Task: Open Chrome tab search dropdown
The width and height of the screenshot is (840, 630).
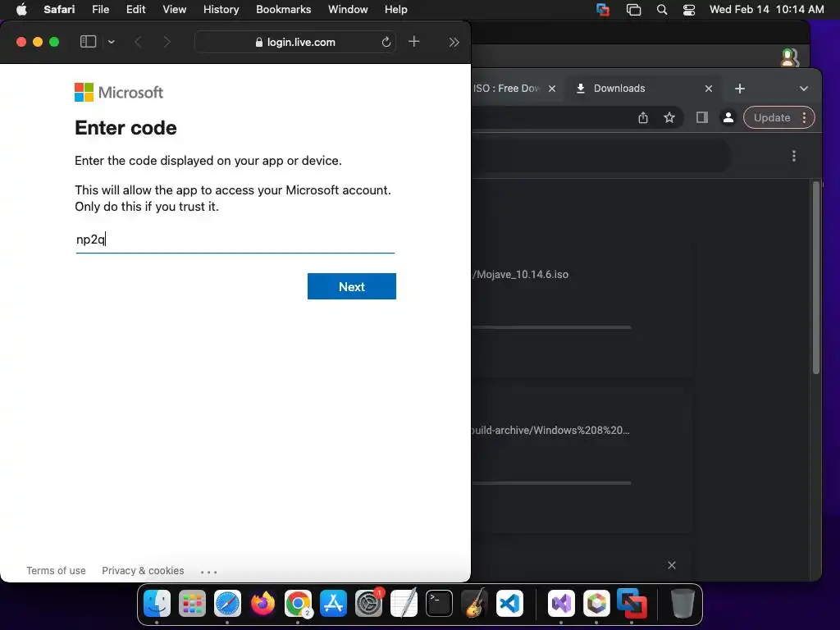Action: pos(804,89)
